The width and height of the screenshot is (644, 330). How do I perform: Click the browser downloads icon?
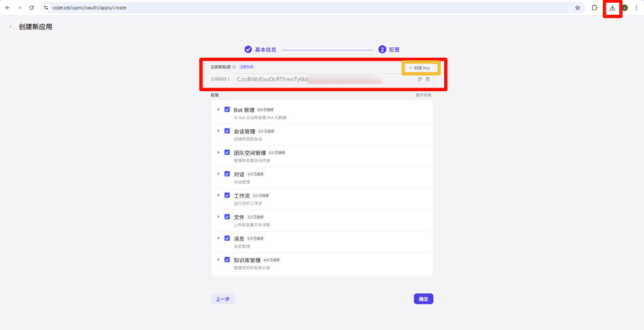click(612, 8)
